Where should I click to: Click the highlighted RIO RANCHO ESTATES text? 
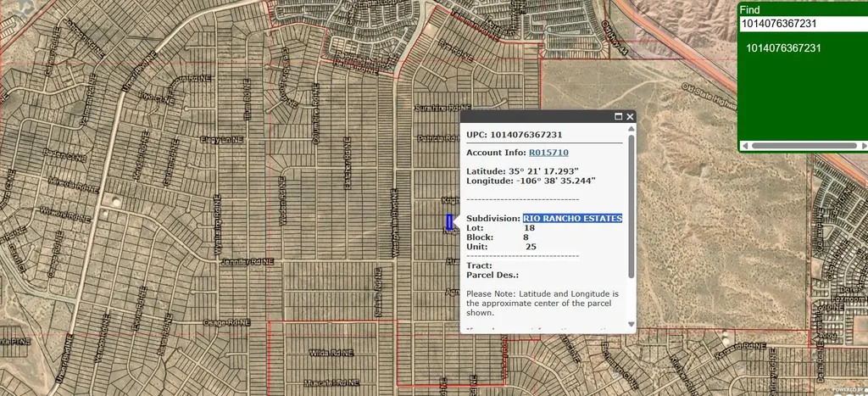pos(572,218)
